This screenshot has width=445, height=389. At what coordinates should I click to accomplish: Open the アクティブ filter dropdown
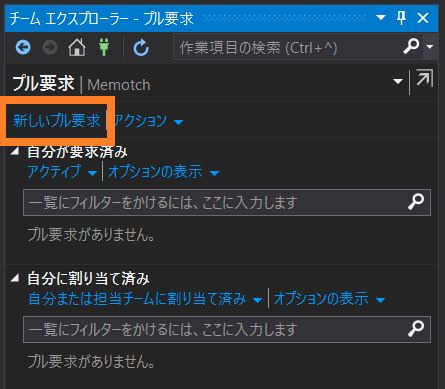point(62,172)
